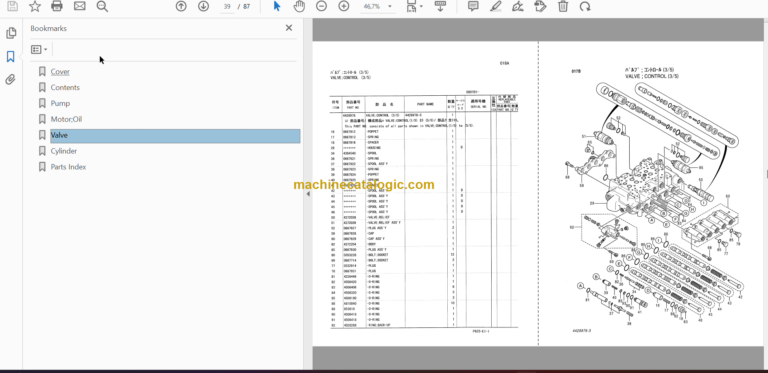Activate the Selection arrow tool
This screenshot has width=768, height=373.
pos(277,6)
